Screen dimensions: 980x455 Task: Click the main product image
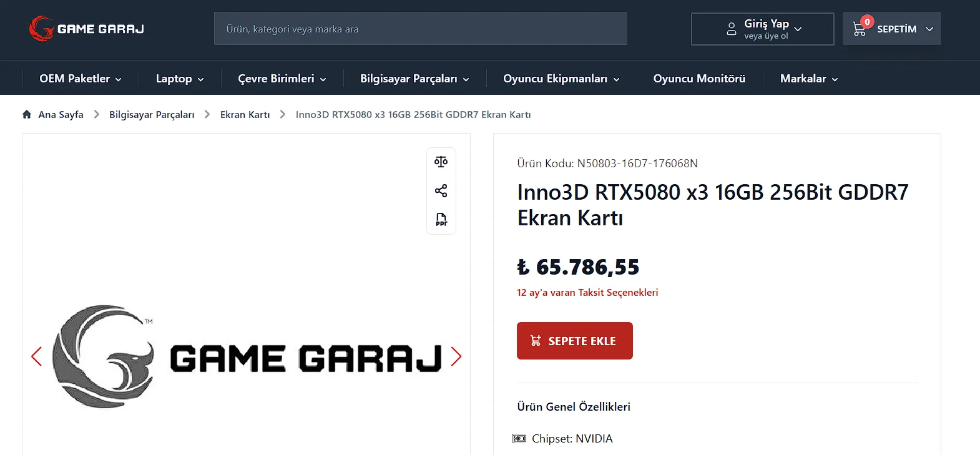pyautogui.click(x=247, y=356)
